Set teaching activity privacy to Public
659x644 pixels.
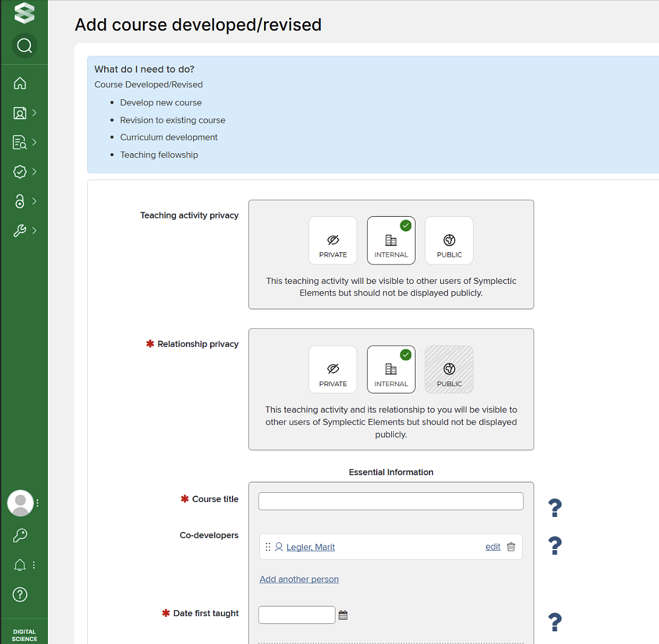[x=449, y=240]
